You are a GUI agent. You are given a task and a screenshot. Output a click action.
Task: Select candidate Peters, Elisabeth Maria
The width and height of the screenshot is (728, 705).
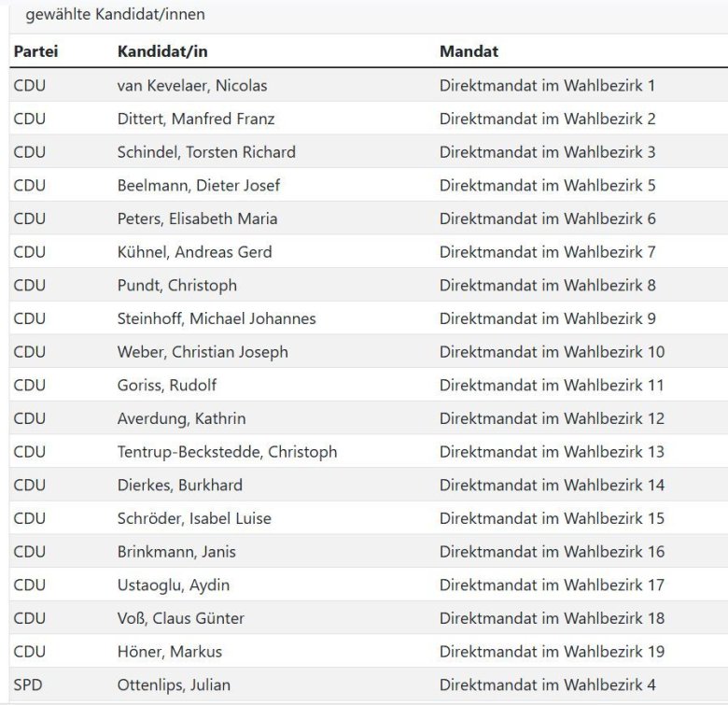click(x=197, y=219)
